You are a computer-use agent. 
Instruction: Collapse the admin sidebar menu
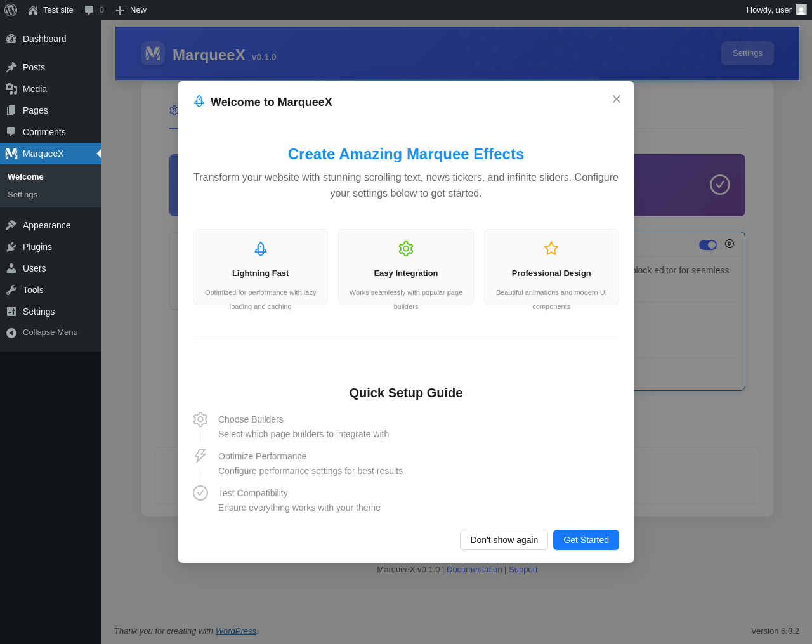click(x=51, y=332)
